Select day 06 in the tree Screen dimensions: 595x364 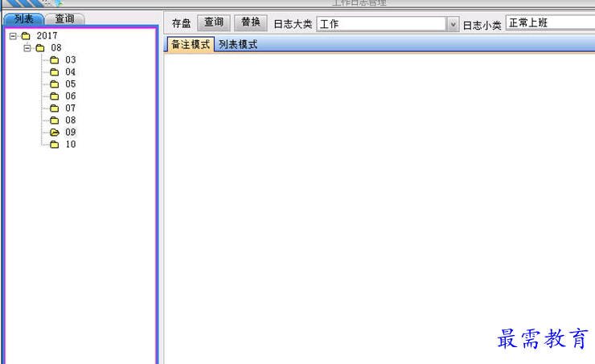71,96
